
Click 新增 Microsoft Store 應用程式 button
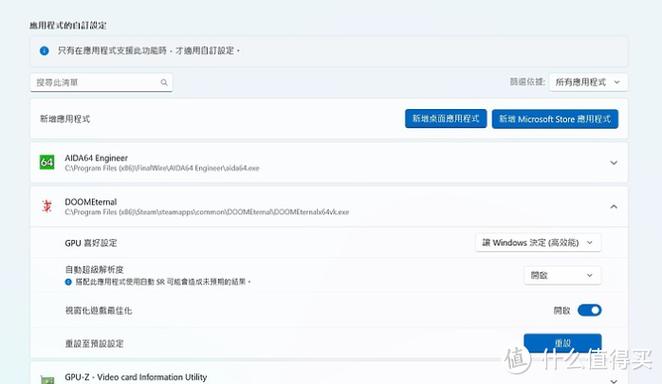[x=555, y=119]
